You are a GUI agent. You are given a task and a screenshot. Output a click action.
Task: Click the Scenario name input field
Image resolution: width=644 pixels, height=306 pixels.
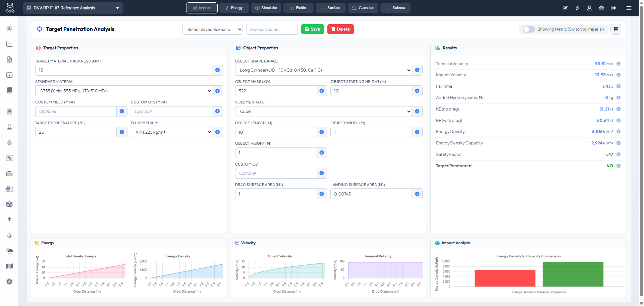coord(272,30)
